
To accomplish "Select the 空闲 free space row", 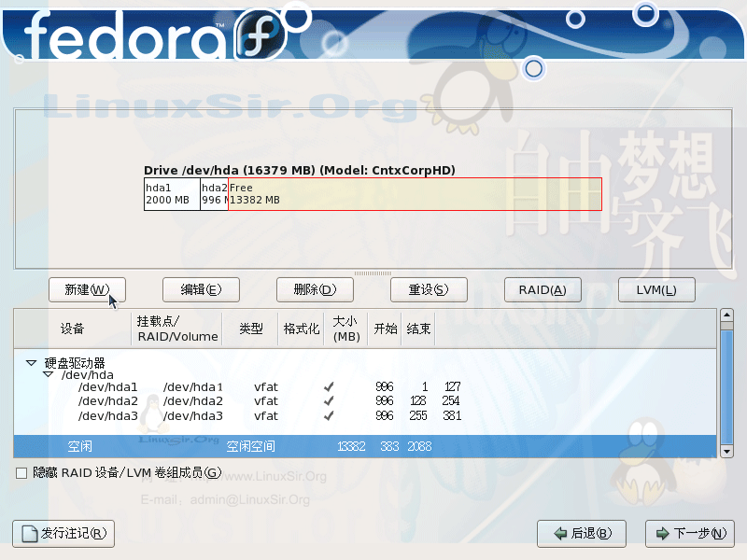I will [365, 446].
